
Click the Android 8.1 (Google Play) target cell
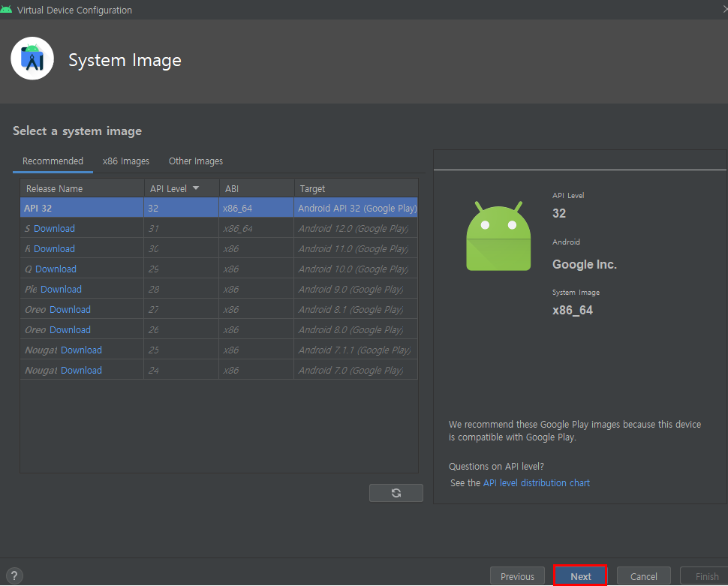click(x=356, y=310)
